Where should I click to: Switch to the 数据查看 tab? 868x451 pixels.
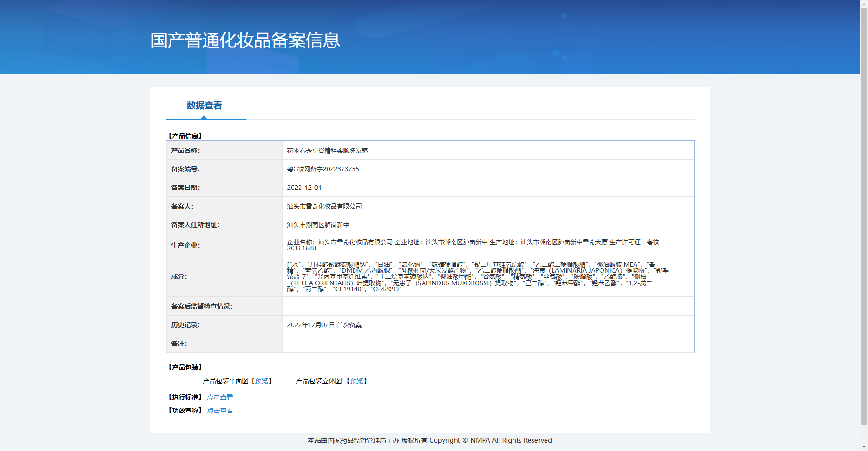pos(204,106)
